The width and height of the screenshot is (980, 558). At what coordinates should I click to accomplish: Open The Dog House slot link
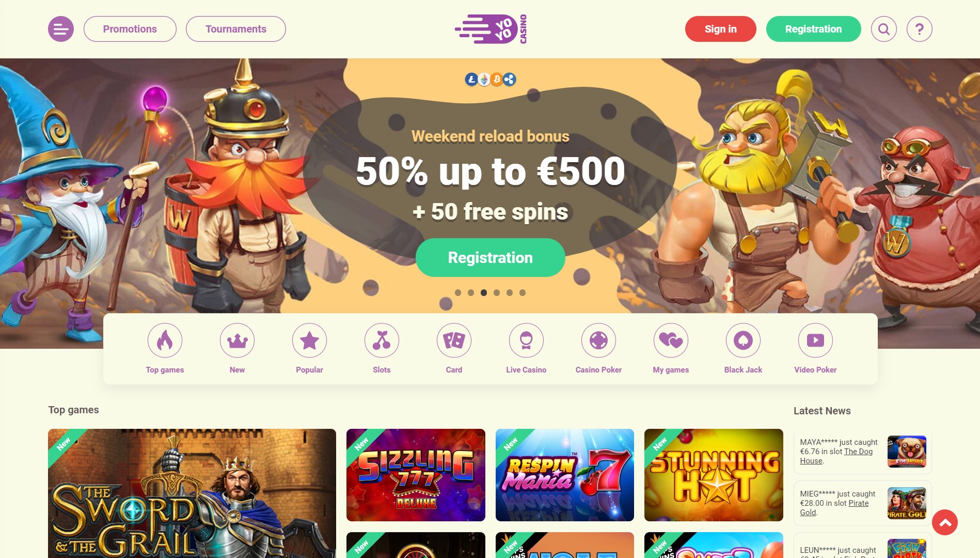coord(836,456)
